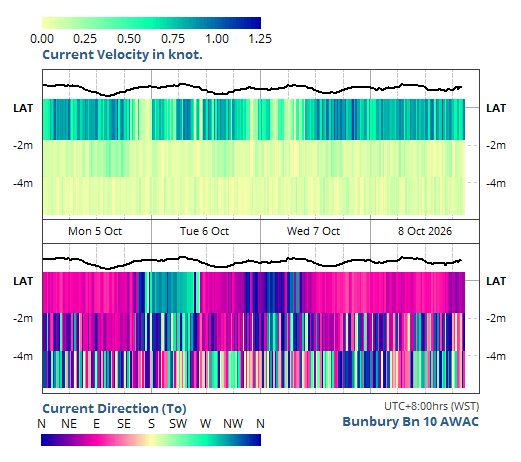Click the left -2m label of velocity chart
The width and height of the screenshot is (521, 462).
(x=23, y=145)
